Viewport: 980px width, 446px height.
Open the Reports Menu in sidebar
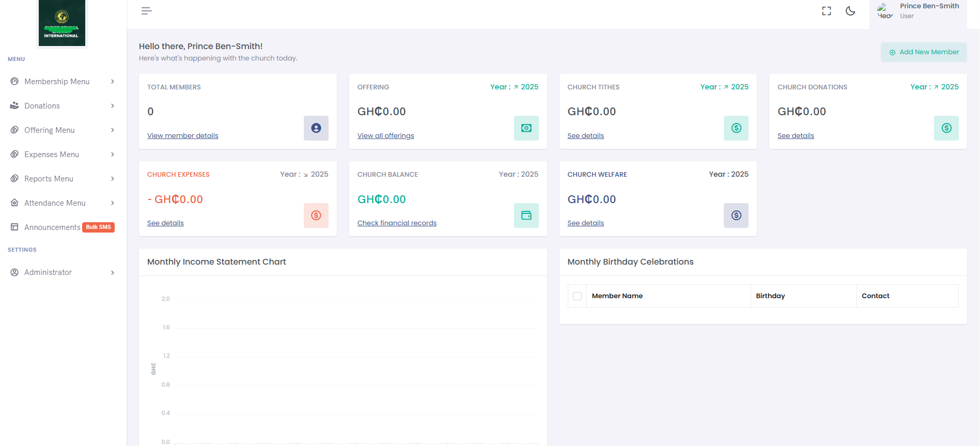[49, 179]
